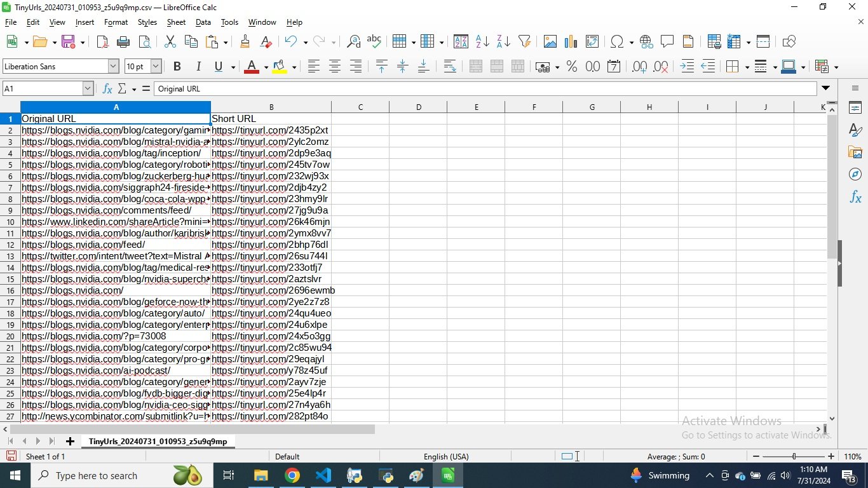
Task: Toggle Align Top vertical alignment
Action: pyautogui.click(x=381, y=66)
